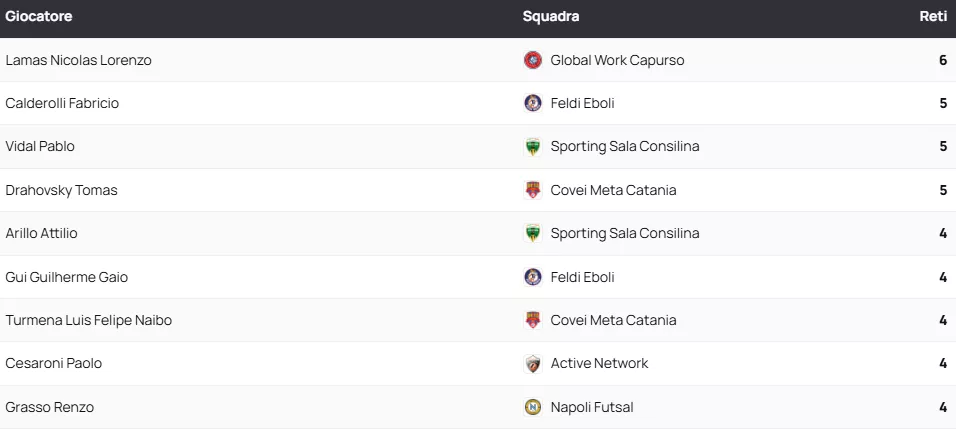Click Global Work Capurso team logo
Image resolution: width=956 pixels, height=429 pixels.
pyautogui.click(x=532, y=60)
